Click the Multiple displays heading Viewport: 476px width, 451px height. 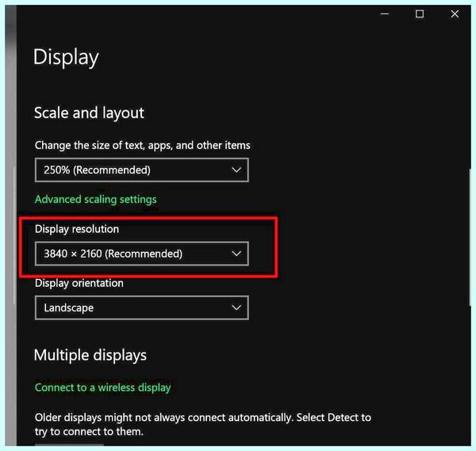90,355
